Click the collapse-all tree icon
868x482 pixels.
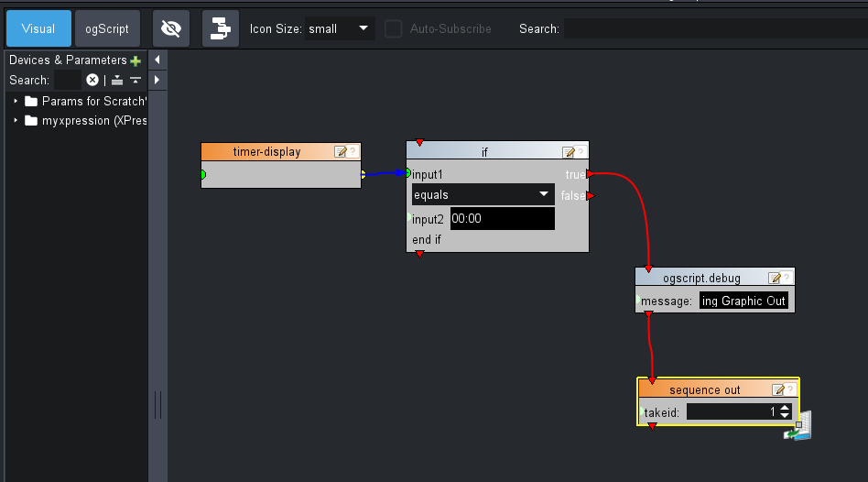(x=136, y=81)
